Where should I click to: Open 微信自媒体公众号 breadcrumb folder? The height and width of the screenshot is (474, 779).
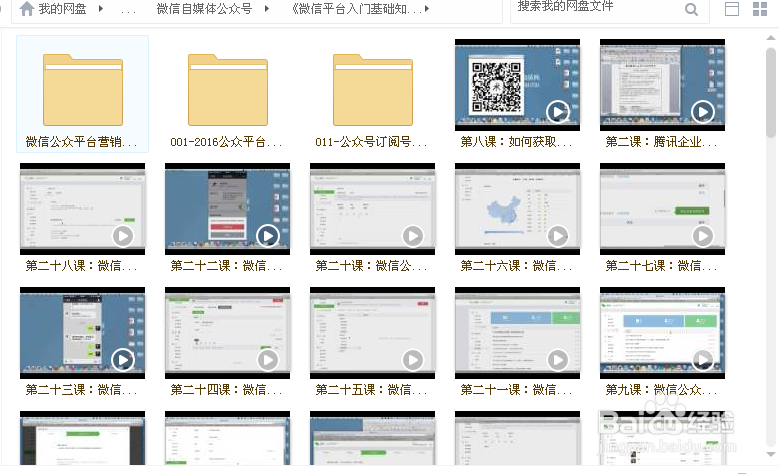204,8
